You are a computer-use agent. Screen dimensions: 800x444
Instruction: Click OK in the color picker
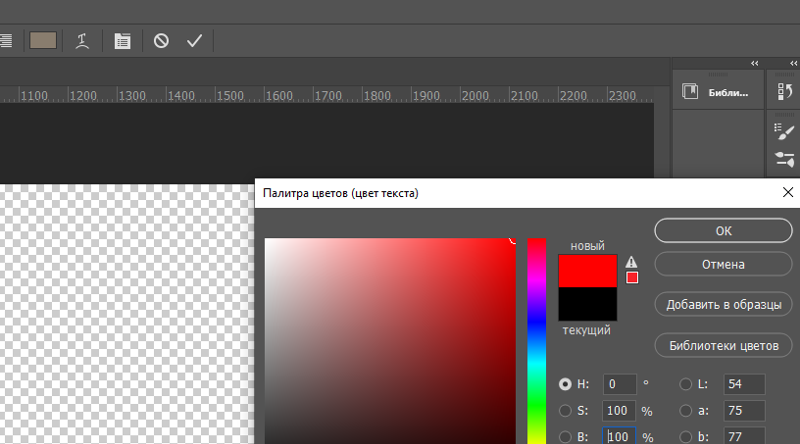pos(723,231)
